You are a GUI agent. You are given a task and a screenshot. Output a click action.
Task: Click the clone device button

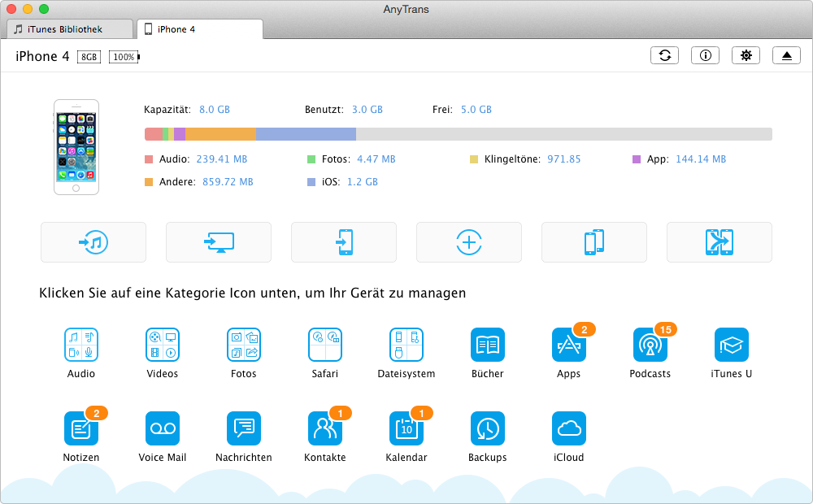click(594, 242)
